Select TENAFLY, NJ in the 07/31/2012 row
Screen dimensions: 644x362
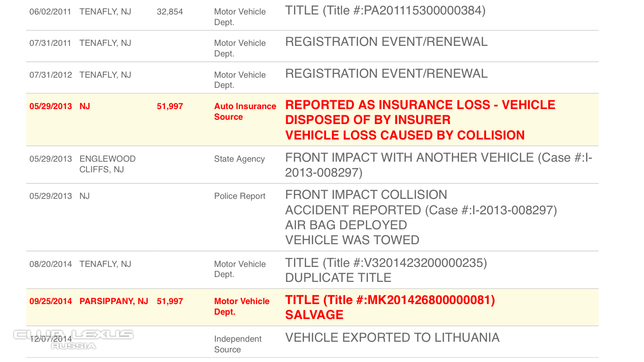click(105, 75)
